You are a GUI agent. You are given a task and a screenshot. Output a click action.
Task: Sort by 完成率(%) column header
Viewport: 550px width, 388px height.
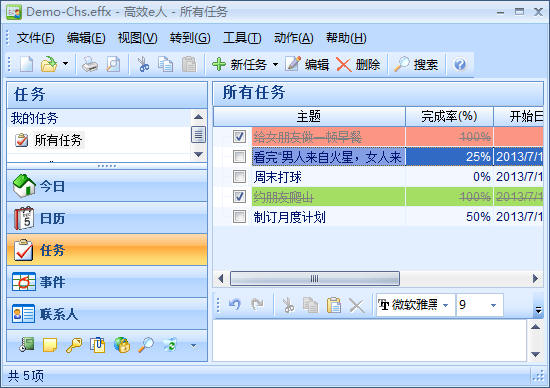449,116
